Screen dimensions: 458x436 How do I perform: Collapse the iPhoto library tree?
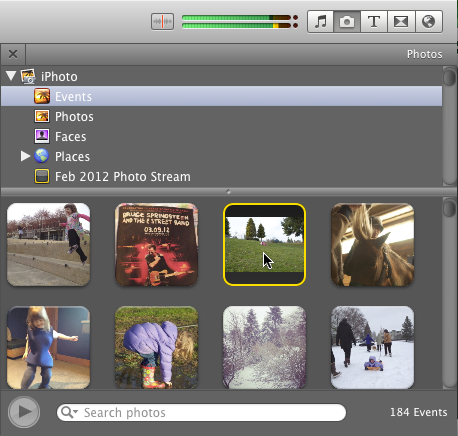[x=11, y=76]
